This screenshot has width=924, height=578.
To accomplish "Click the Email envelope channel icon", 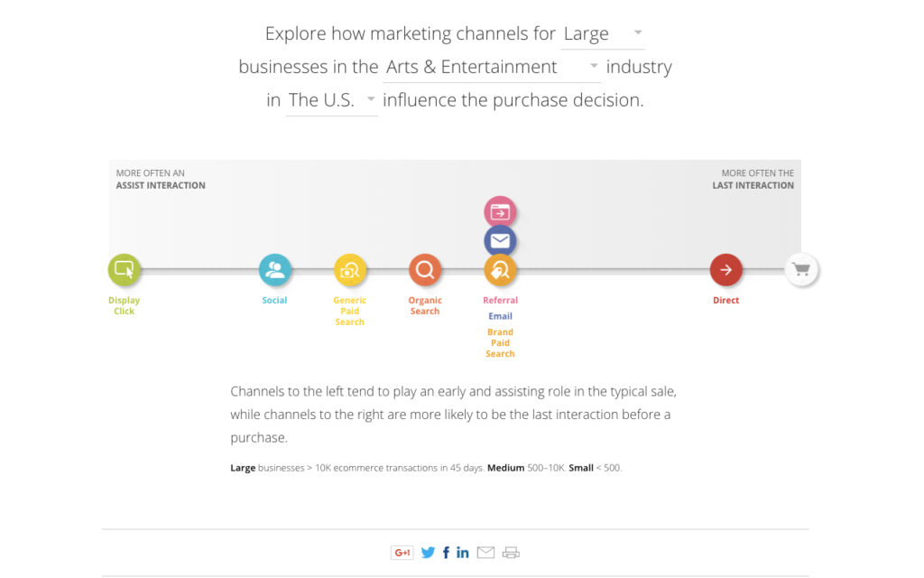I will [x=500, y=240].
